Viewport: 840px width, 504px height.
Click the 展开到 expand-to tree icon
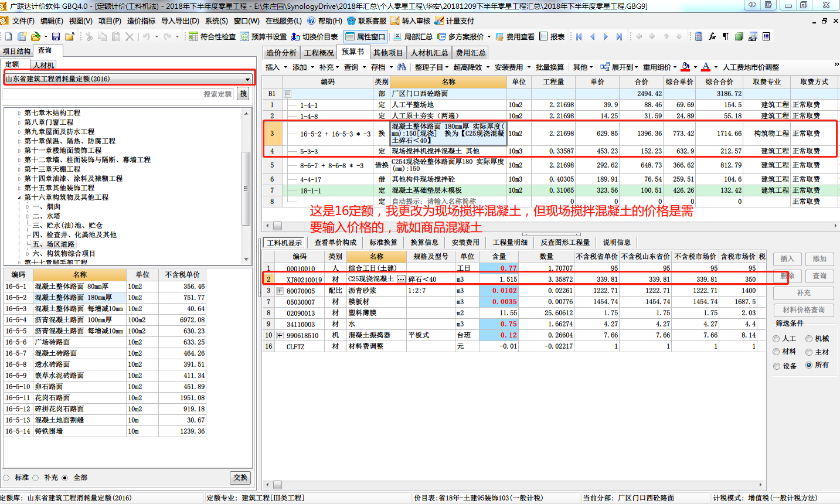pyautogui.click(x=604, y=67)
